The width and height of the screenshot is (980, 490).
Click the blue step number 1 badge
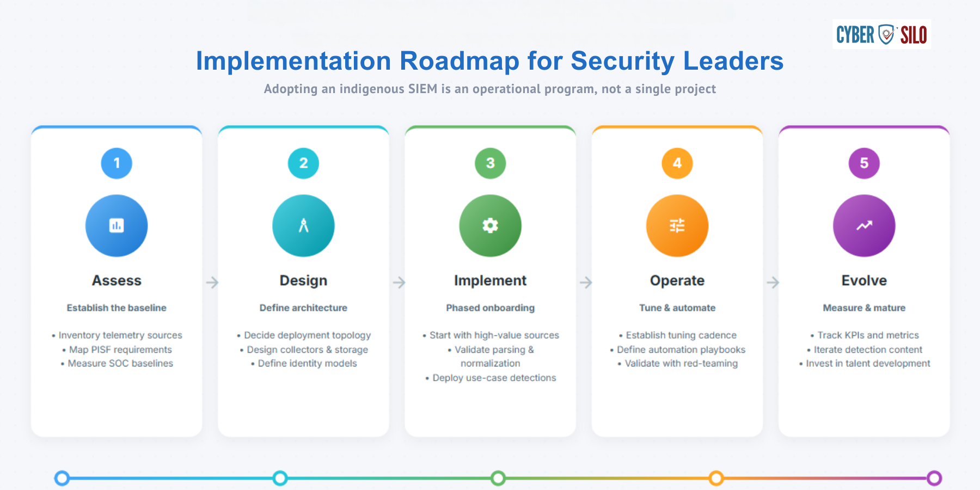(x=117, y=163)
